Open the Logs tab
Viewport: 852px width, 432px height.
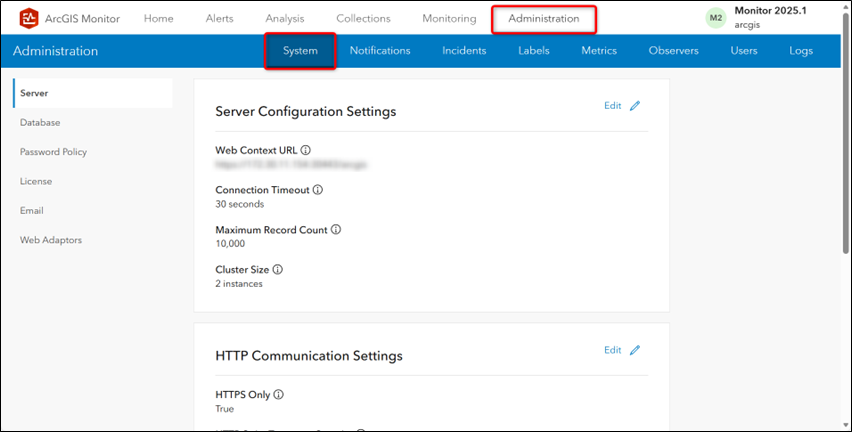[801, 51]
